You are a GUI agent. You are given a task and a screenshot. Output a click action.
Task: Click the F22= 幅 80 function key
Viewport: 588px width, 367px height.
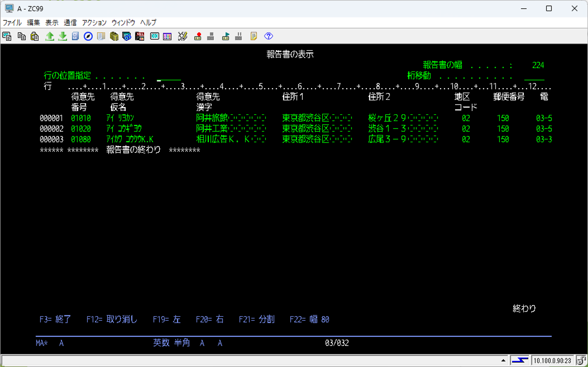pyautogui.click(x=310, y=319)
